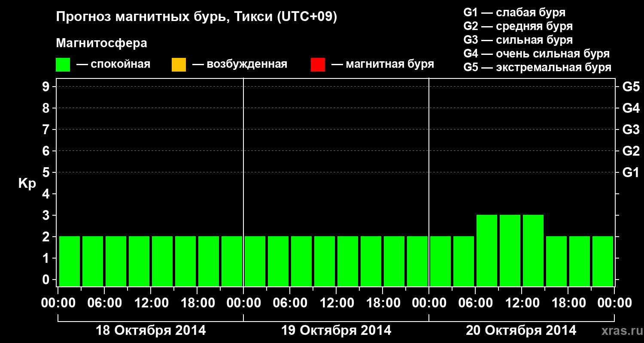Select the chart title 'Прогноз магнитных бурь, Тикси (UTC+09)'

point(197,17)
